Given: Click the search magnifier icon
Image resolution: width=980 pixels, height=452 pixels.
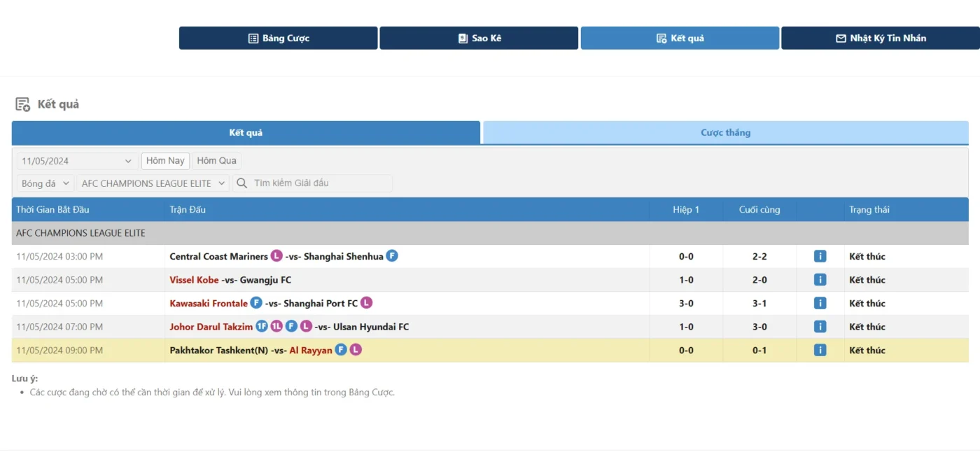Looking at the screenshot, I should click(x=242, y=183).
